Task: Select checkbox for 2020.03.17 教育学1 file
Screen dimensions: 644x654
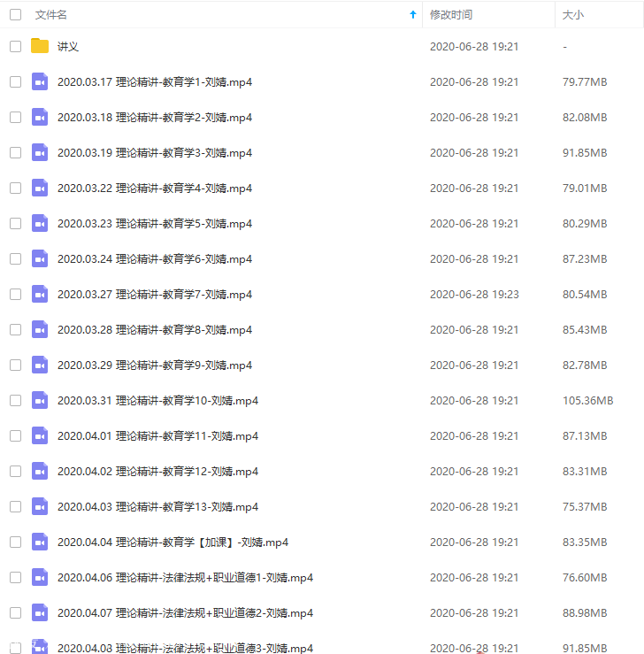Action: [15, 81]
